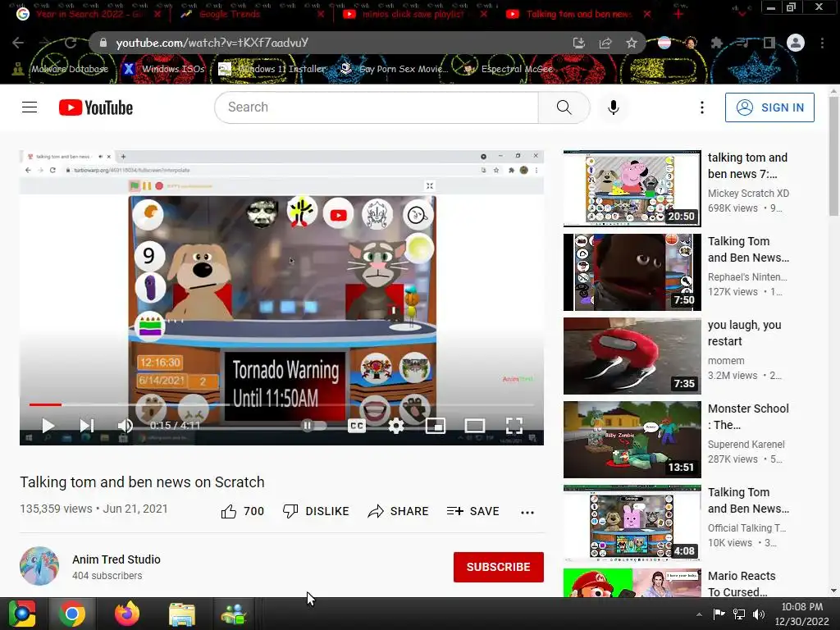
Task: Click the SIGN IN button
Action: click(x=769, y=107)
